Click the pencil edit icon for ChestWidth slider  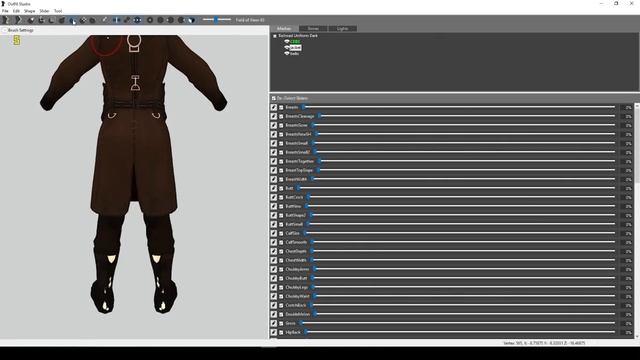click(x=274, y=260)
